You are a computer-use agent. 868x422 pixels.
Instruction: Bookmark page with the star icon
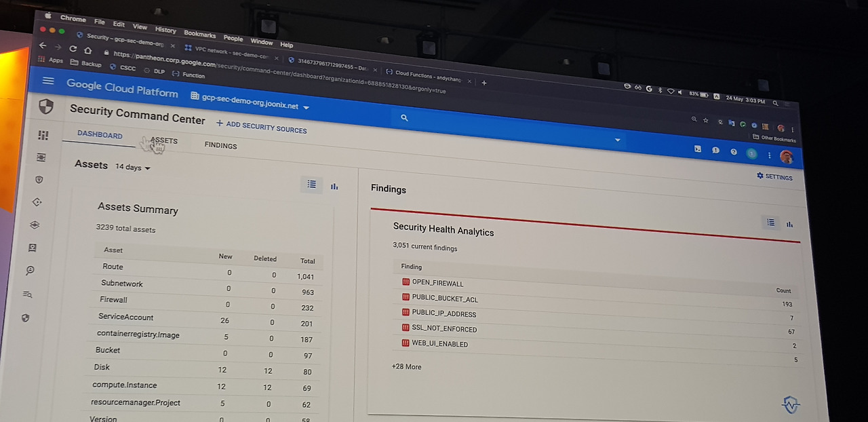coord(706,120)
